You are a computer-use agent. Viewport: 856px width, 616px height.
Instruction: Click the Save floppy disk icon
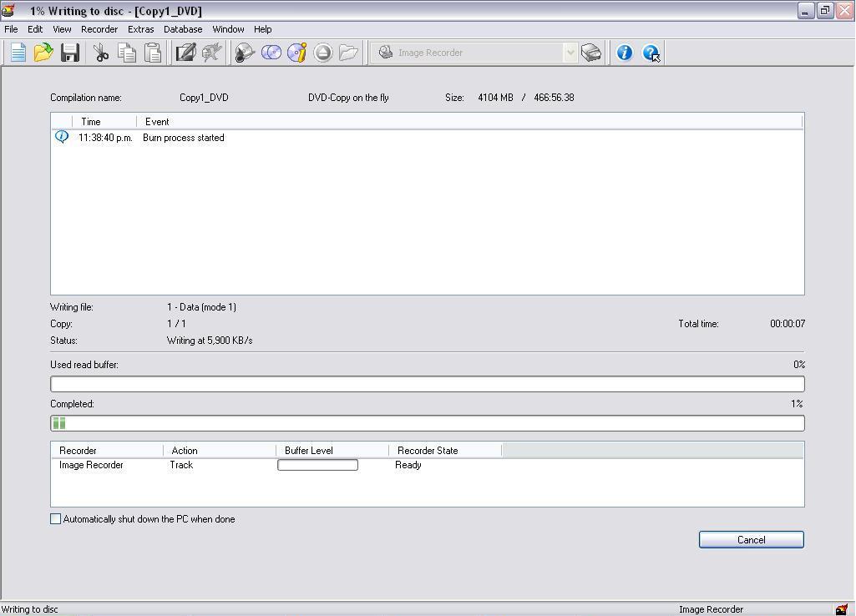click(x=70, y=53)
